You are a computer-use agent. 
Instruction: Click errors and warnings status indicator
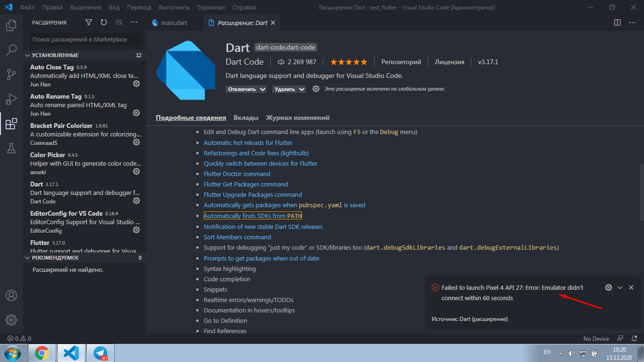(x=19, y=338)
